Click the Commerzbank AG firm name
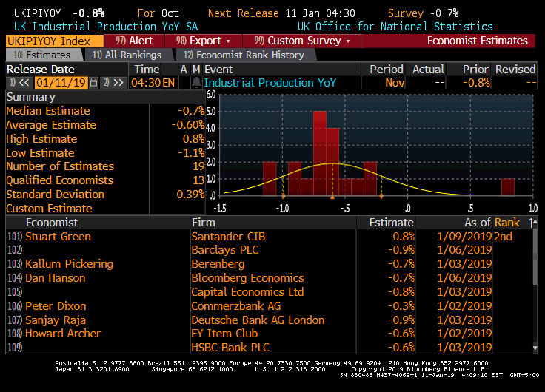Screen dimensions: 545x392 (236, 306)
